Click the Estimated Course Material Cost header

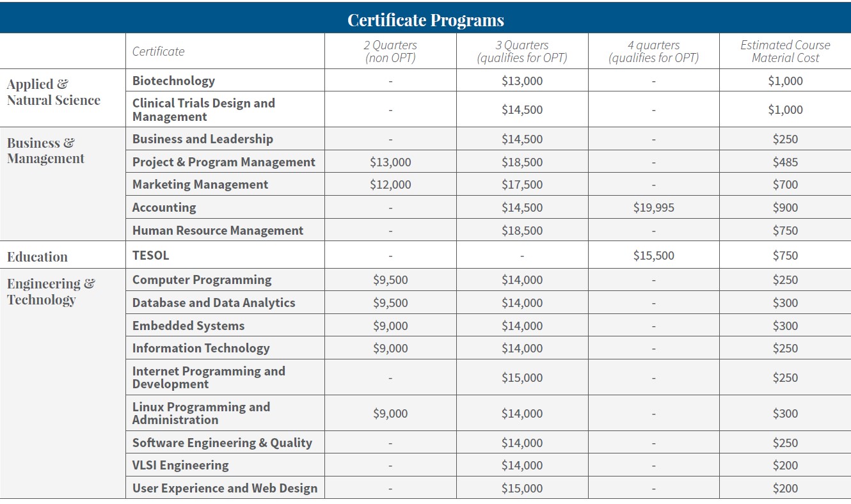click(x=785, y=51)
